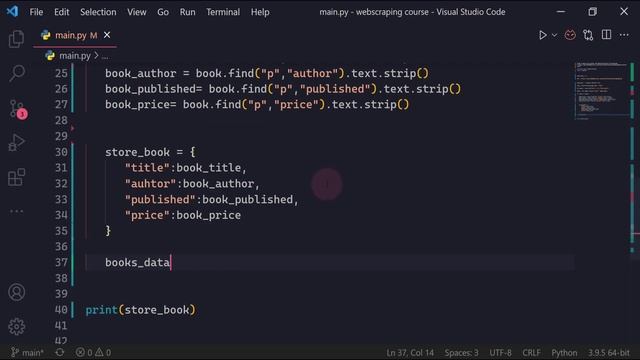
Task: Select language mode Python in status bar
Action: (x=564, y=353)
